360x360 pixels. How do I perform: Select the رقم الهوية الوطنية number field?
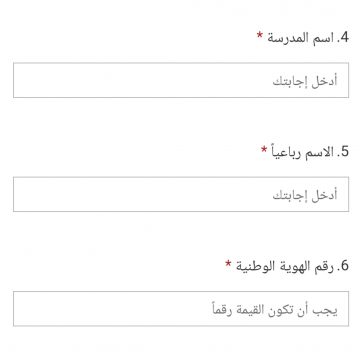[x=181, y=309]
